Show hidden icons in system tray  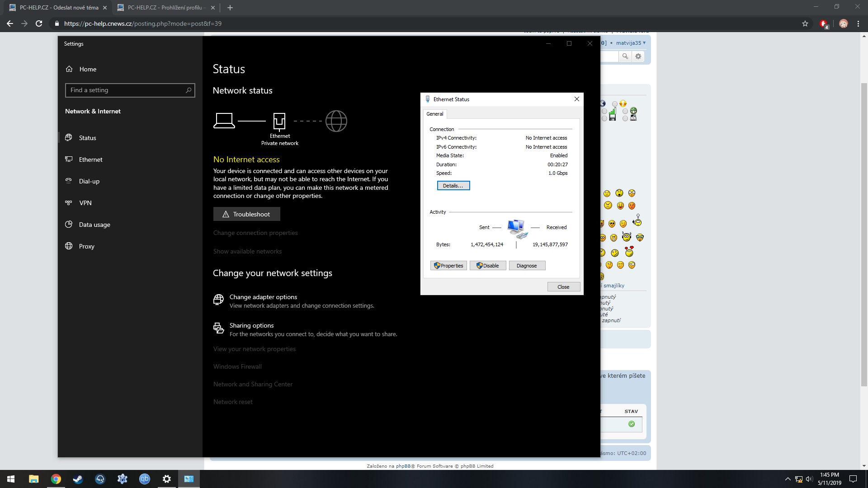pos(788,479)
